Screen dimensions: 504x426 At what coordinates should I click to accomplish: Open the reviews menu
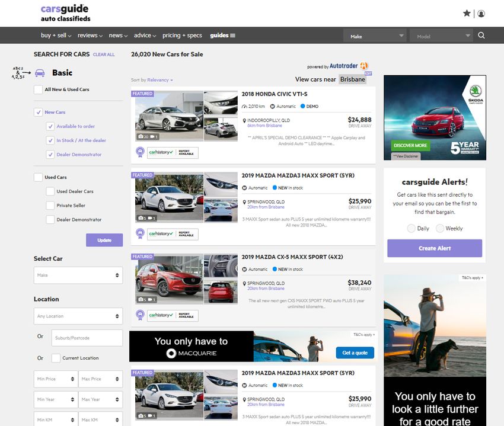click(x=90, y=36)
